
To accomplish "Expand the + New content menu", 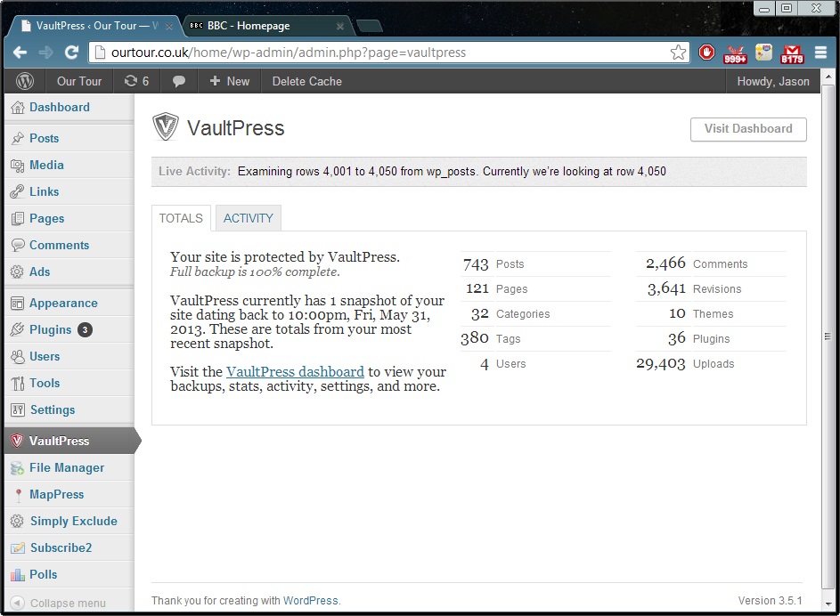I will click(229, 81).
